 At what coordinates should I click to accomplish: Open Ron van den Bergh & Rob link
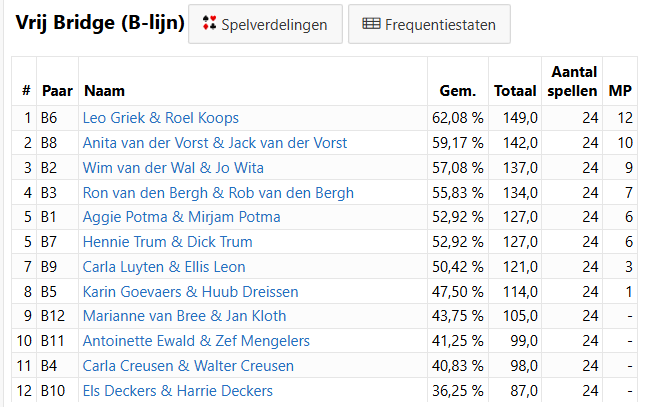click(218, 193)
